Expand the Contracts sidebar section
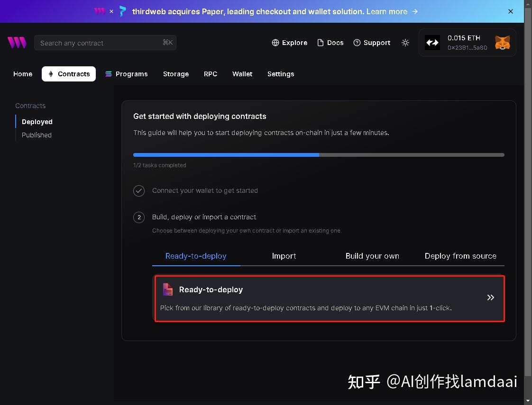Viewport: 532px width, 405px height. tap(30, 106)
